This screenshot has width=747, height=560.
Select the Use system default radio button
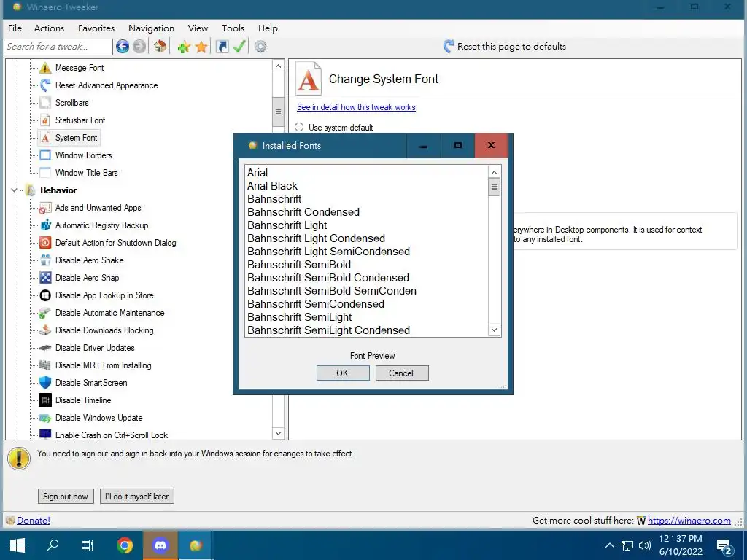(x=299, y=127)
